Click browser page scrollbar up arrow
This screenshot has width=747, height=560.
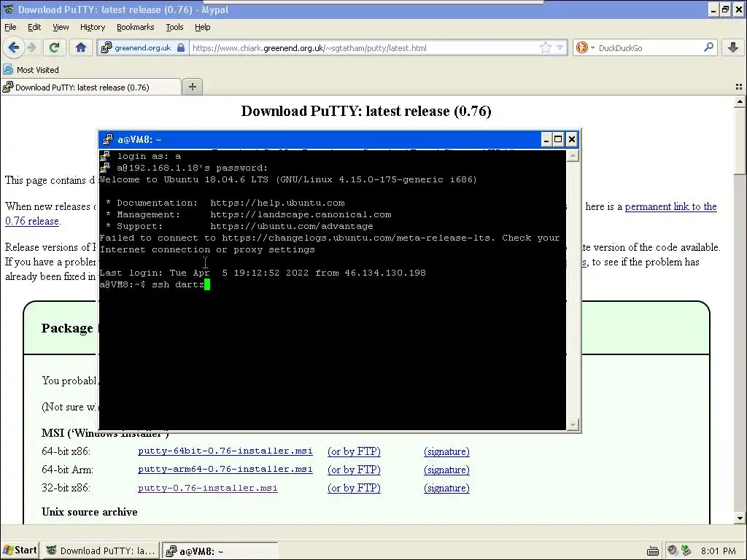pyautogui.click(x=740, y=101)
